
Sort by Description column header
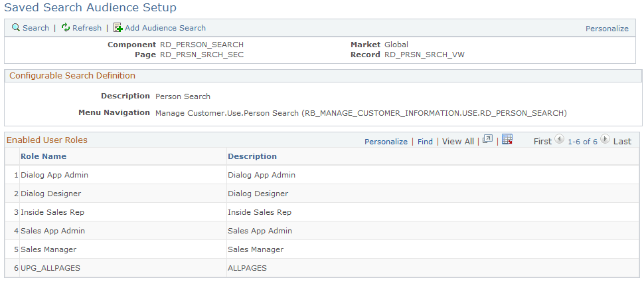[x=252, y=156]
